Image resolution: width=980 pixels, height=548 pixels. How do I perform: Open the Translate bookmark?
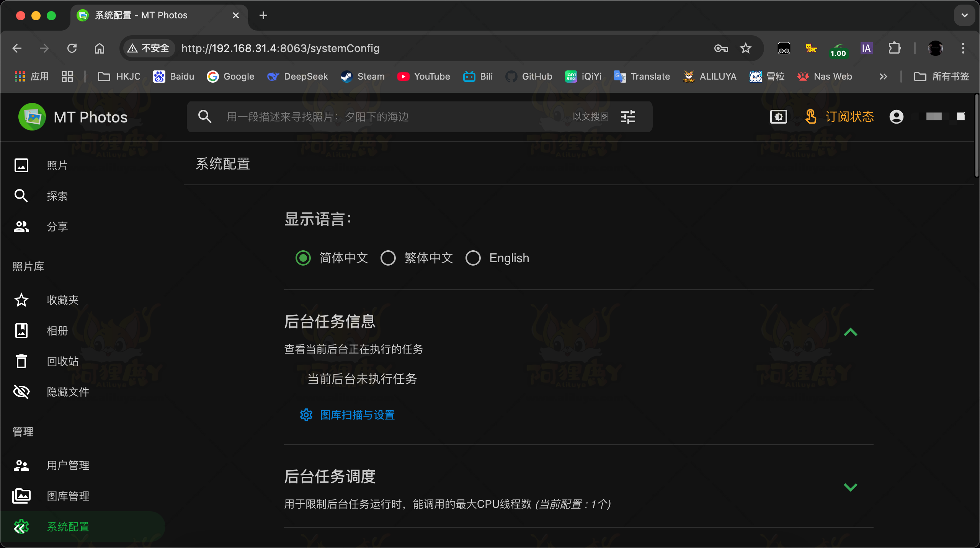point(642,77)
